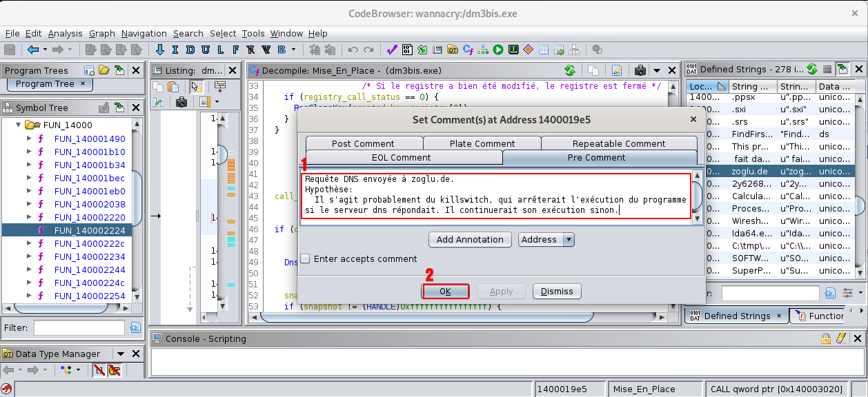Click the comment text area vertical scrollbar

[696, 196]
